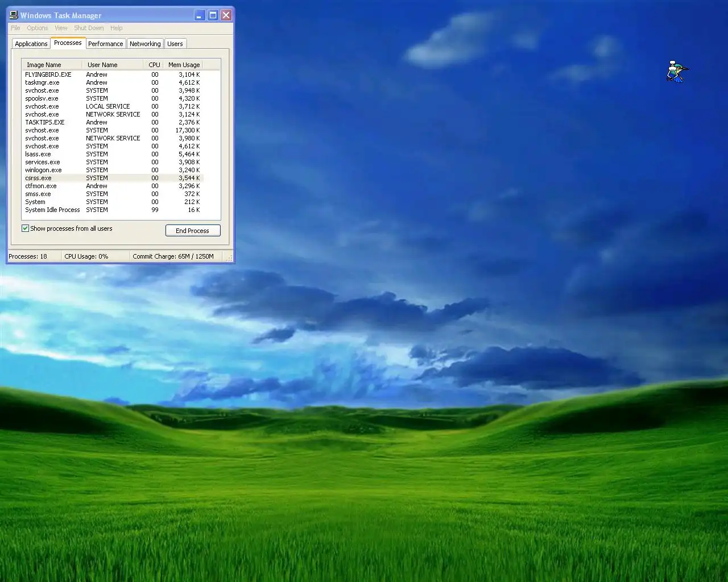Viewport: 728px width, 582px height.
Task: Select svchost.exe using 3,124 K memory
Action: pyautogui.click(x=113, y=114)
